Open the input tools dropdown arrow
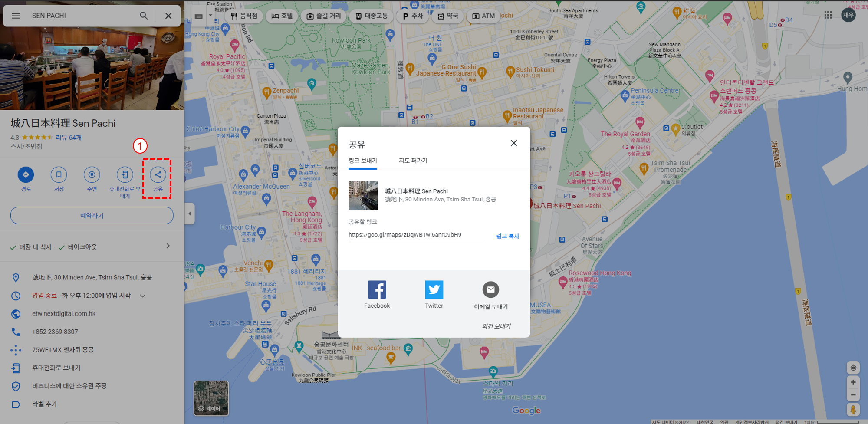 [x=211, y=16]
